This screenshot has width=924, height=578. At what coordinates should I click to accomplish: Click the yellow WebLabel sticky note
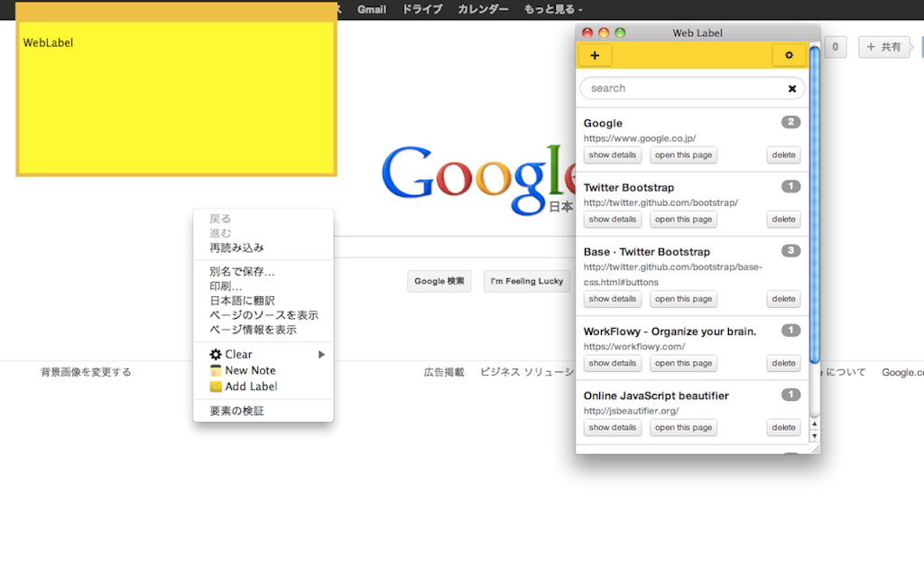(176, 98)
